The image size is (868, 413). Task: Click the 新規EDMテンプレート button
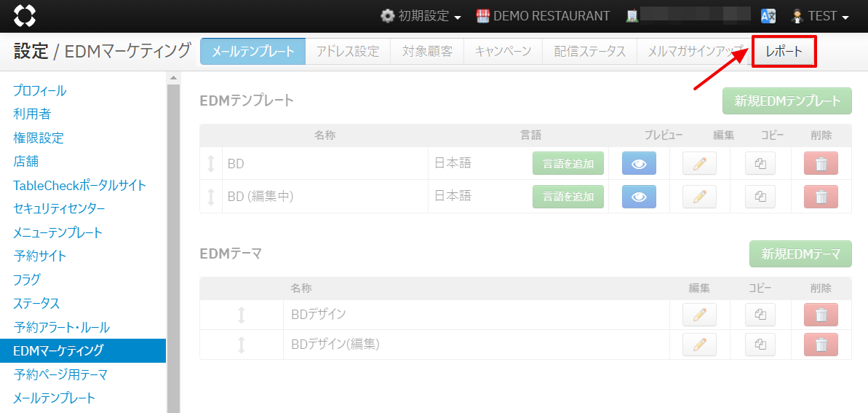787,101
